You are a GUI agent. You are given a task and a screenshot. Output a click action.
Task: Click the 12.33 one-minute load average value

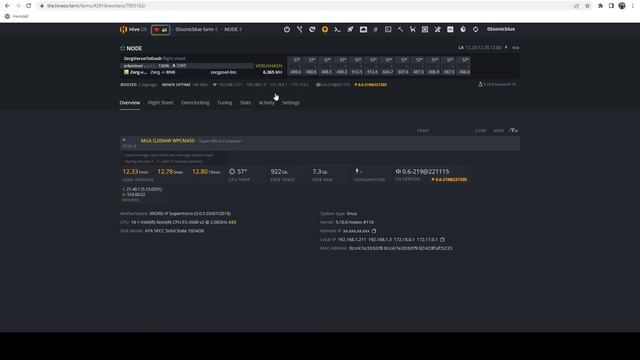pos(130,172)
